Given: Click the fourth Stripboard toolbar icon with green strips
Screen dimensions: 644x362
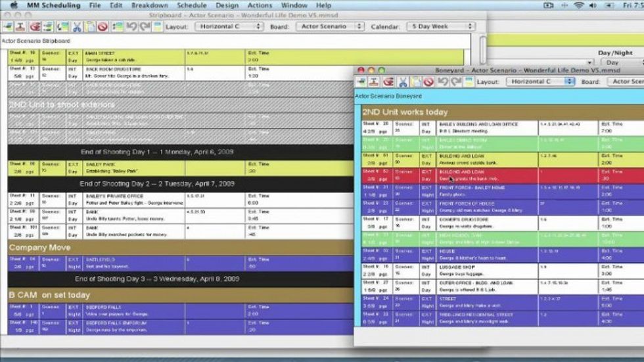Looking at the screenshot, I should (x=49, y=27).
